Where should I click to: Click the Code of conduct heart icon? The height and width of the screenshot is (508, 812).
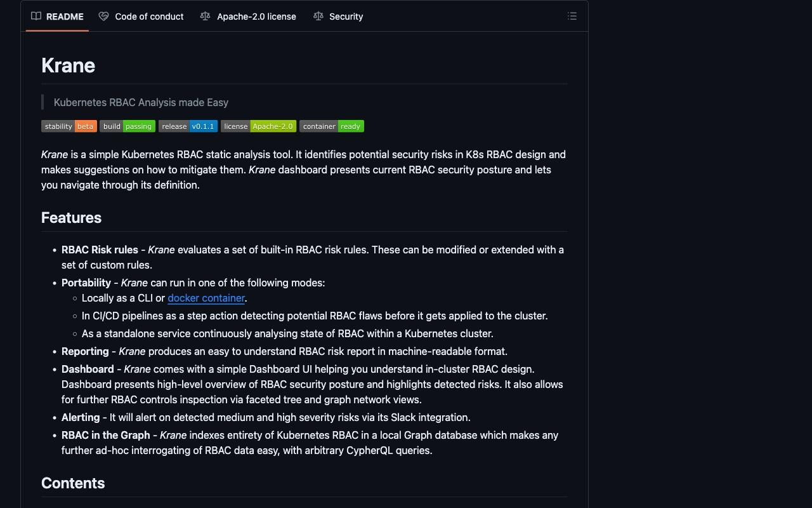(x=103, y=17)
